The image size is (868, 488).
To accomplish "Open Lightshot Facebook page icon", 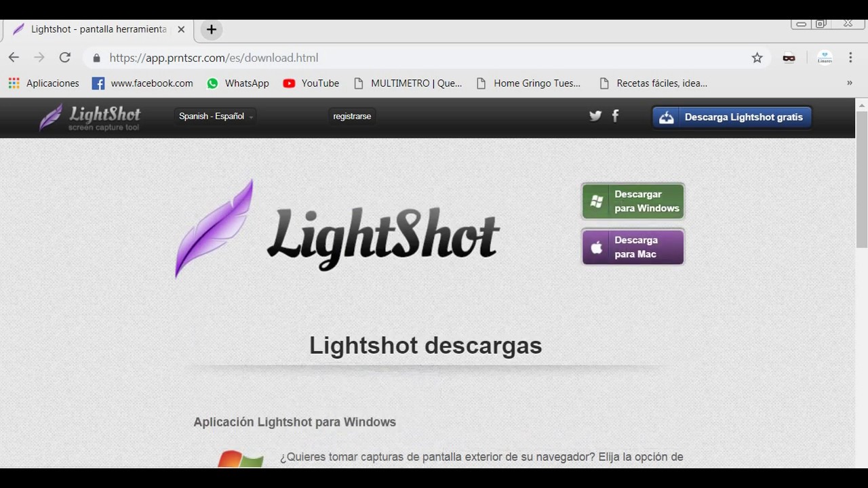I will click(615, 116).
